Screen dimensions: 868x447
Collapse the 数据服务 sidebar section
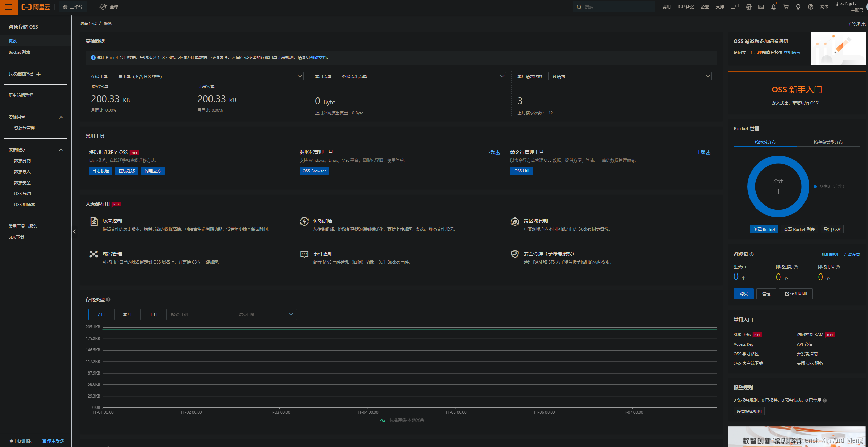[x=61, y=150]
